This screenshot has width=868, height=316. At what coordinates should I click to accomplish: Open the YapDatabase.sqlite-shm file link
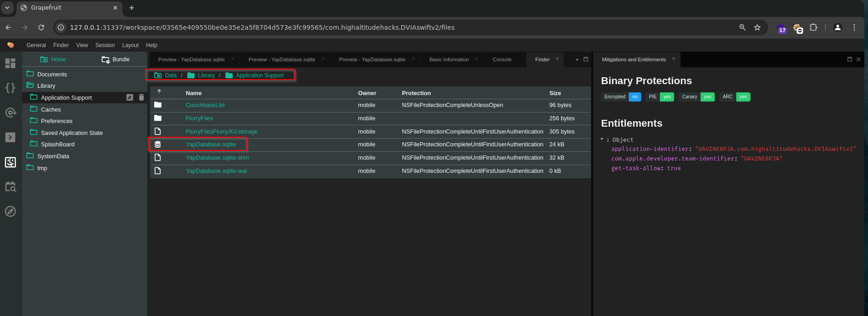pos(217,158)
